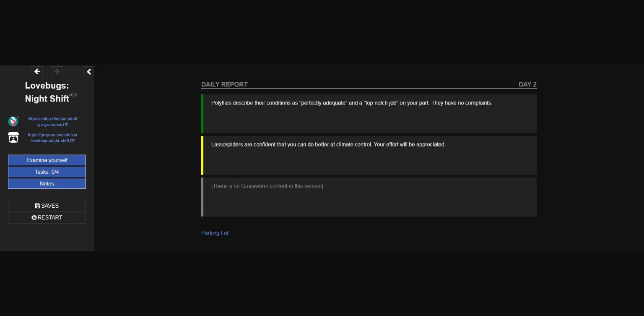Open the Notes panel
Viewport: 644px width, 316px height.
point(47,183)
